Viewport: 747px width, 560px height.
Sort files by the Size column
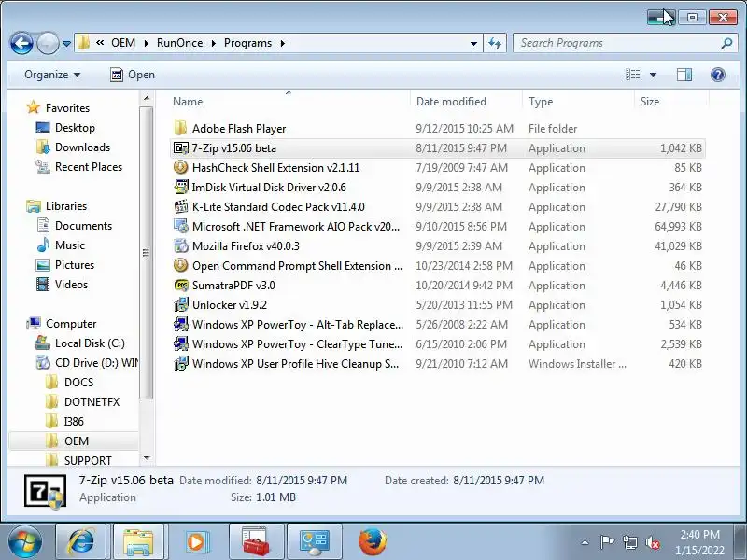(x=671, y=102)
